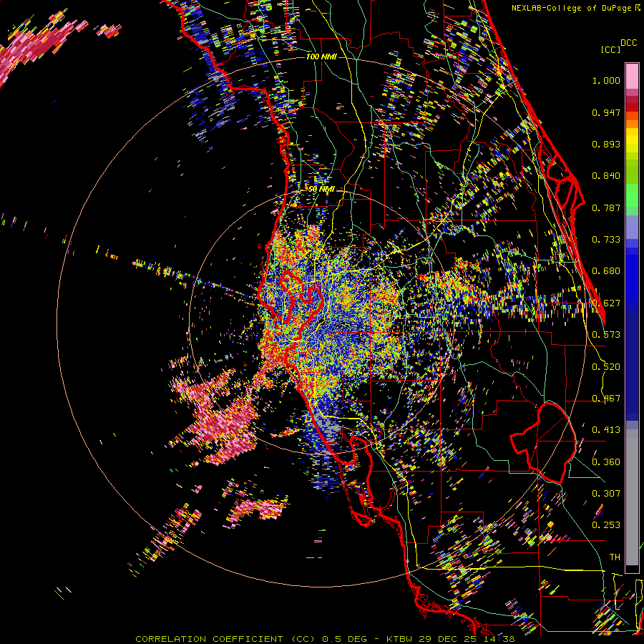Click the 0.947 scale value
644x644 pixels.
point(606,112)
